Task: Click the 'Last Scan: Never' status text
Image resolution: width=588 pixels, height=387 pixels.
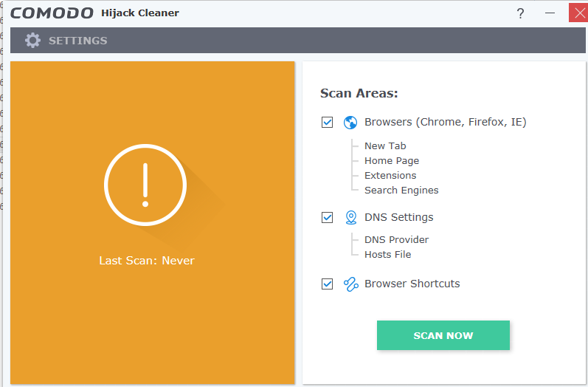Action: 147,260
